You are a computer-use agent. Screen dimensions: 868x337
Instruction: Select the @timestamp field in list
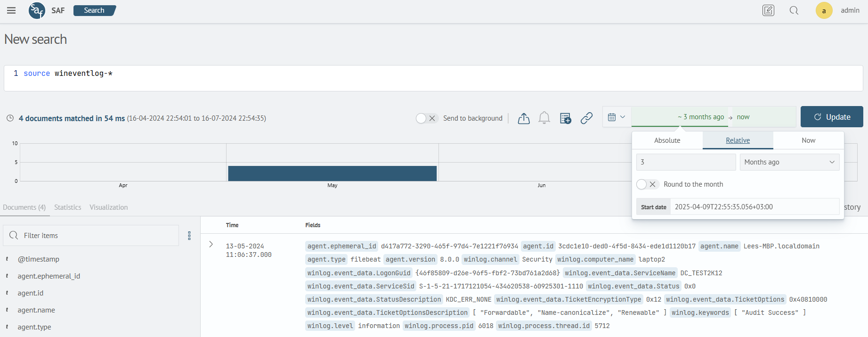coord(39,259)
